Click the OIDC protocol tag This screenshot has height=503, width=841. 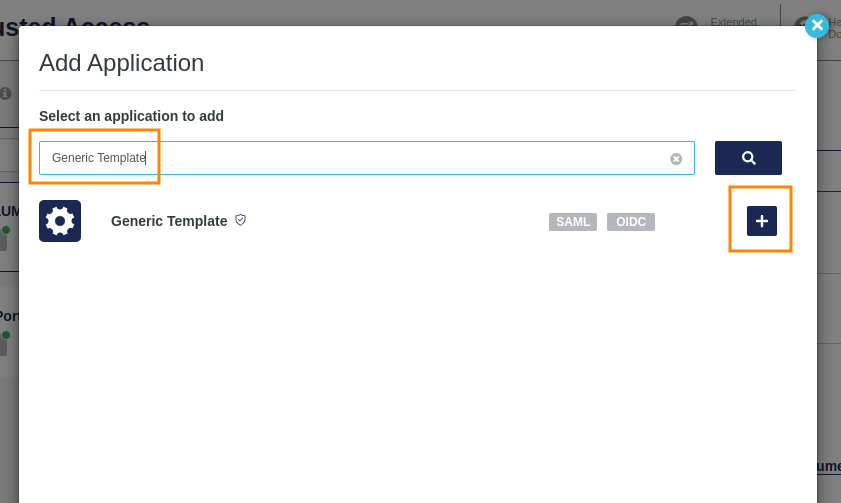[631, 222]
